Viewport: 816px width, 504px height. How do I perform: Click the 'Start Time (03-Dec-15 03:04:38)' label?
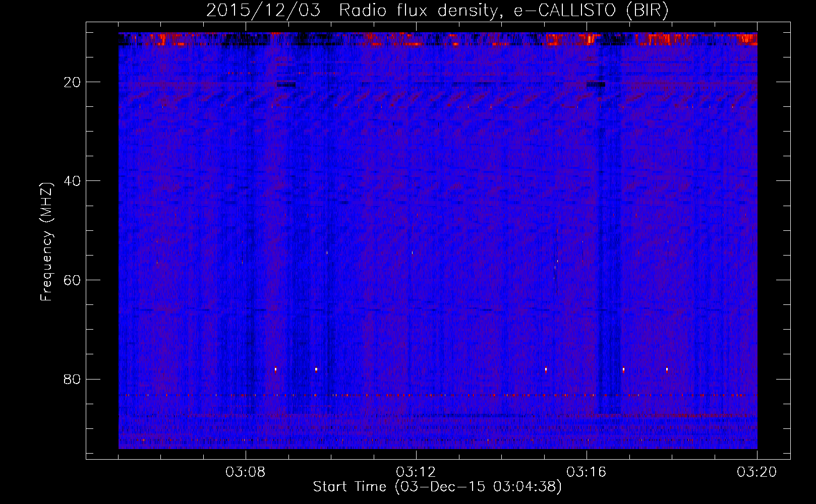pos(437,487)
